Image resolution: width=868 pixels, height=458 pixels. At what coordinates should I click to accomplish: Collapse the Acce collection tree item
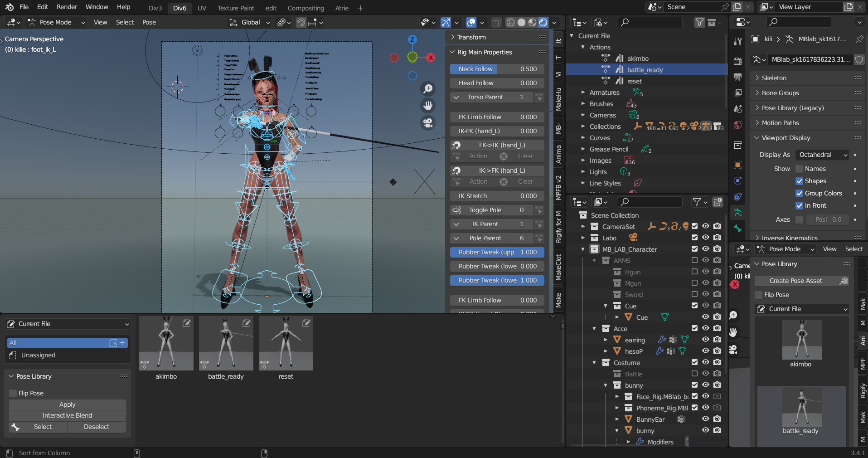[595, 328]
